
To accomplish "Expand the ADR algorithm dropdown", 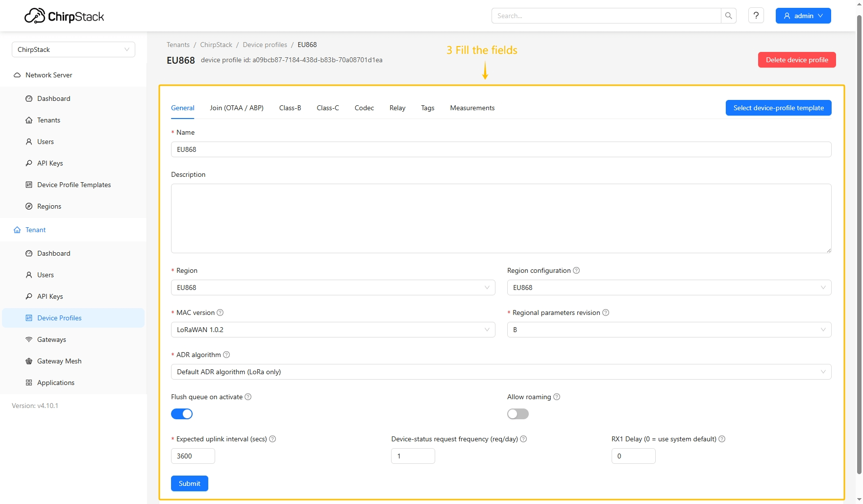I will (500, 372).
